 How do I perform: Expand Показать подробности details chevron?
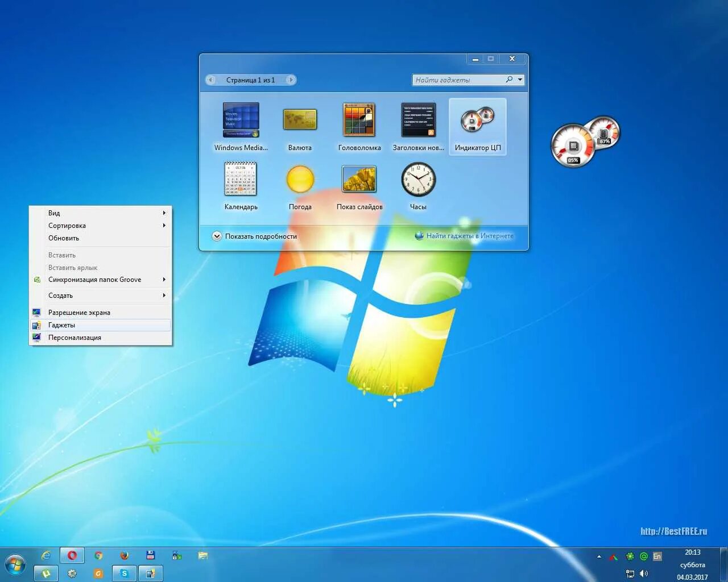tap(217, 236)
